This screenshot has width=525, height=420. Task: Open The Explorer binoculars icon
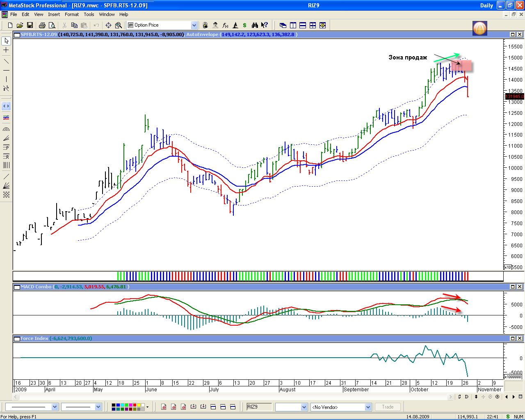[255, 25]
